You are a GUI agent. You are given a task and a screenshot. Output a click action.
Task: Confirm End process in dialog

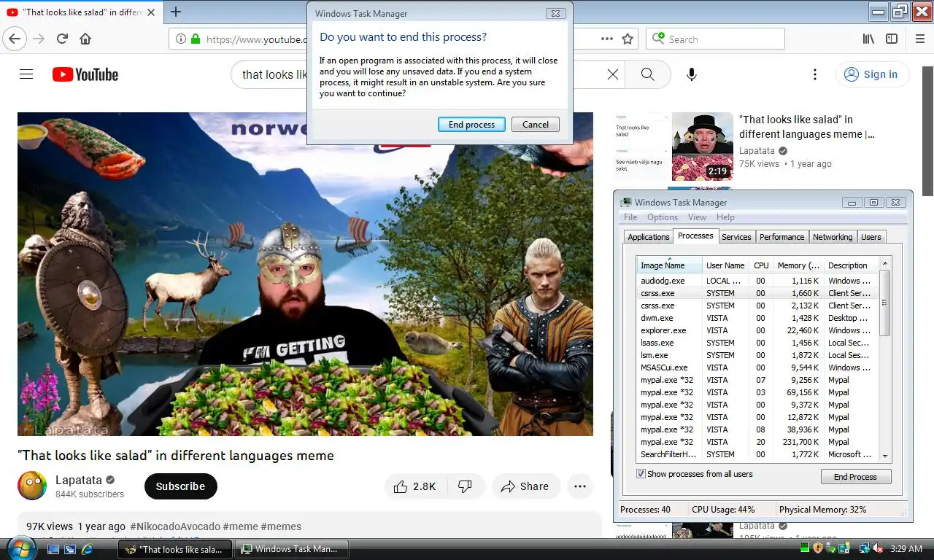point(471,125)
